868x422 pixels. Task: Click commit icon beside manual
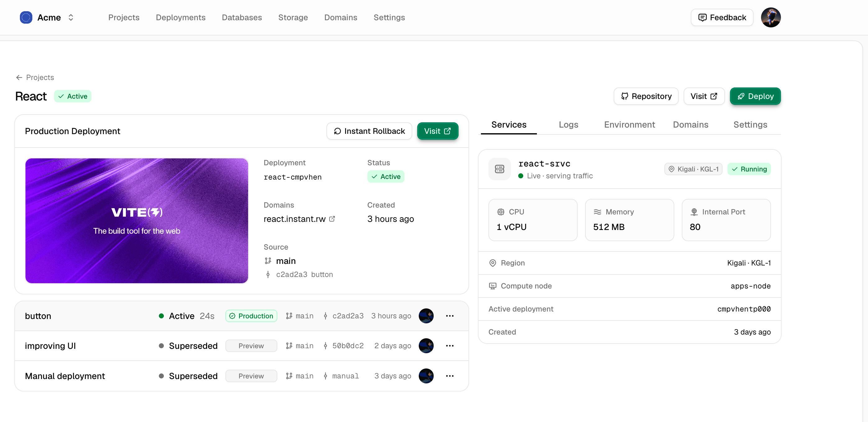click(325, 376)
